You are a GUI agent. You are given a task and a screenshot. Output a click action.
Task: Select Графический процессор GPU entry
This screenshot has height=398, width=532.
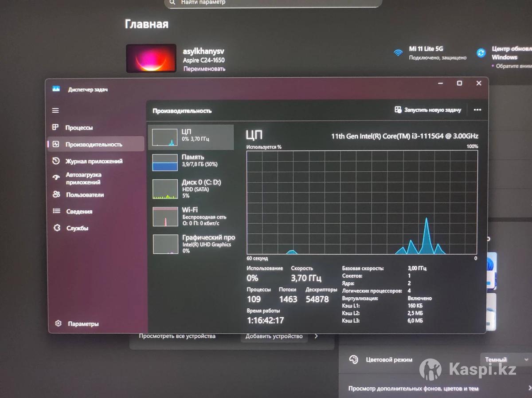click(x=191, y=244)
